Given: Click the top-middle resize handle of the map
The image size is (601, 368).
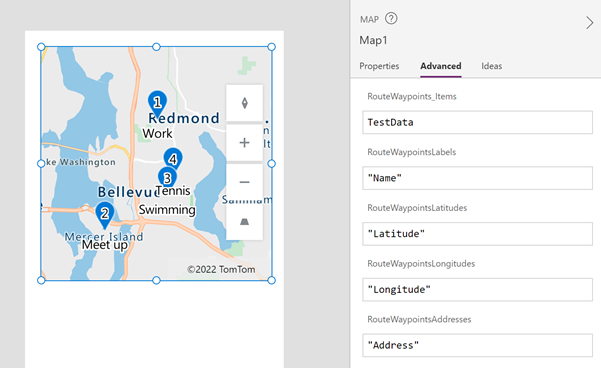Looking at the screenshot, I should click(x=156, y=47).
